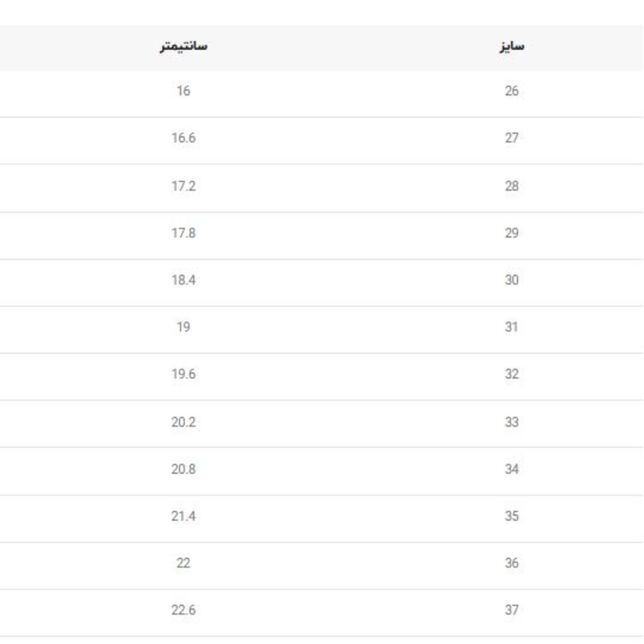Select size 29 cell
Image resolution: width=644 pixels, height=644 pixels.
pos(511,233)
